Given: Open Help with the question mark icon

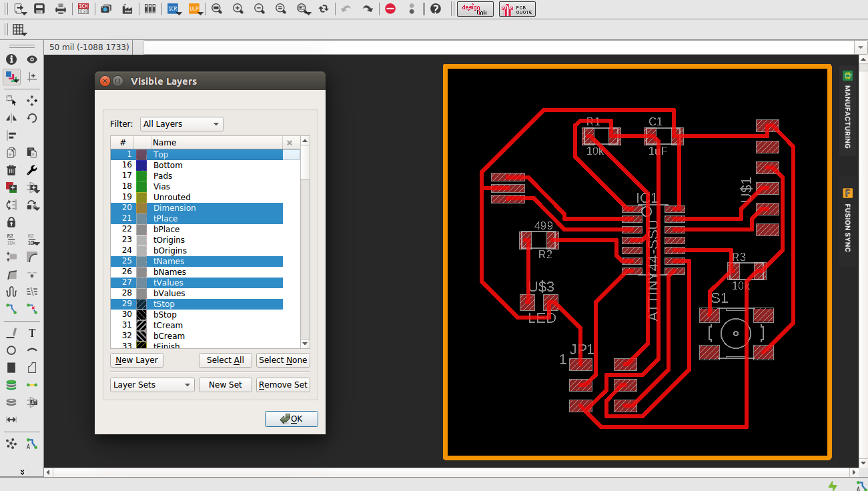Looking at the screenshot, I should (x=436, y=9).
